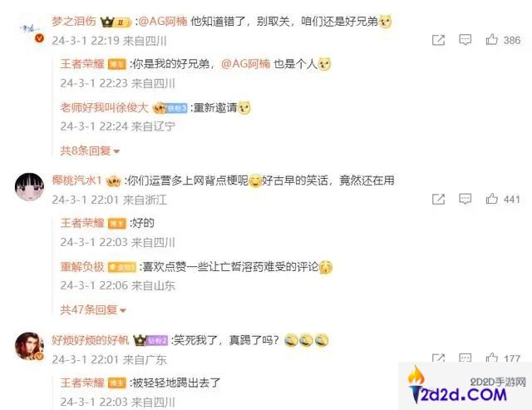Screen dimensions: 532x410
Task: Reply to 椰桃汽水1's comment
Action: (x=465, y=199)
